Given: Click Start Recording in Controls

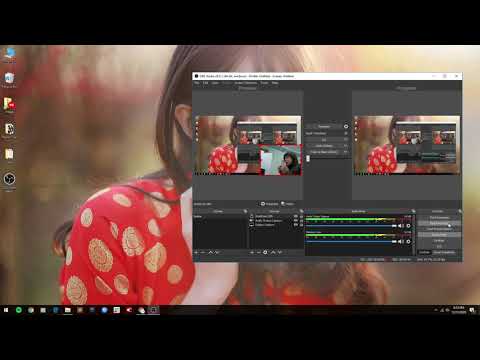Looking at the screenshot, I should click(x=439, y=223).
